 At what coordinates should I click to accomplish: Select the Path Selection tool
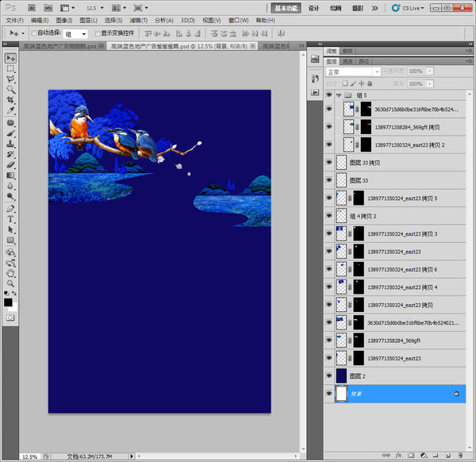[10, 229]
